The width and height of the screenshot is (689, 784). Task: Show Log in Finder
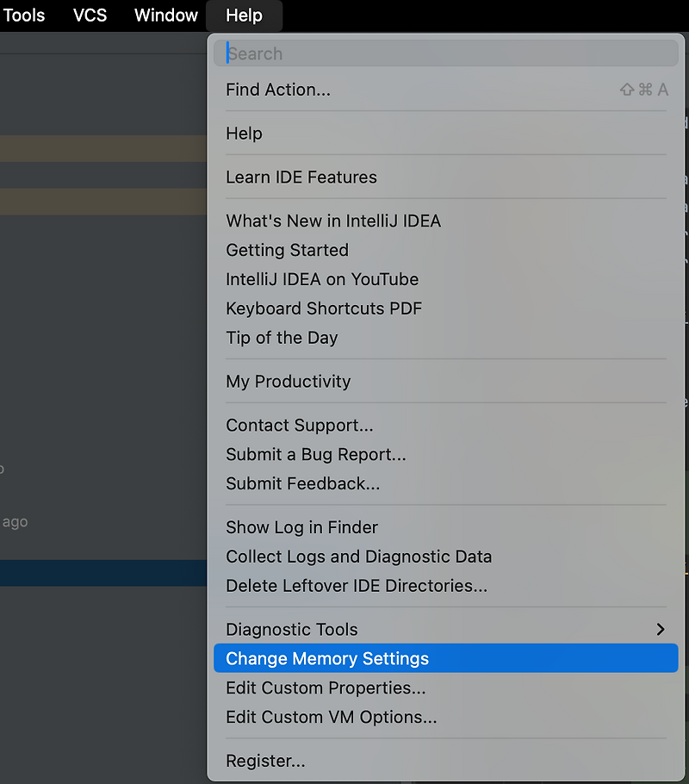click(301, 527)
